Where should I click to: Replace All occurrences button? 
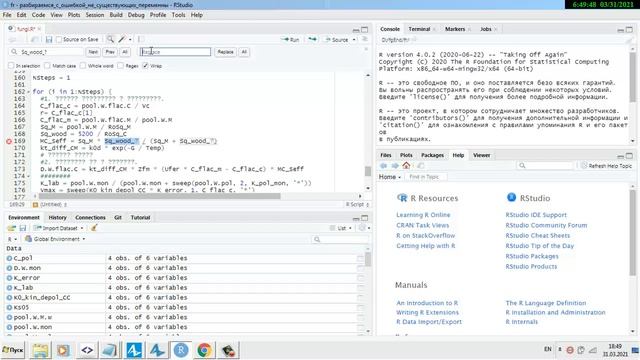[244, 52]
